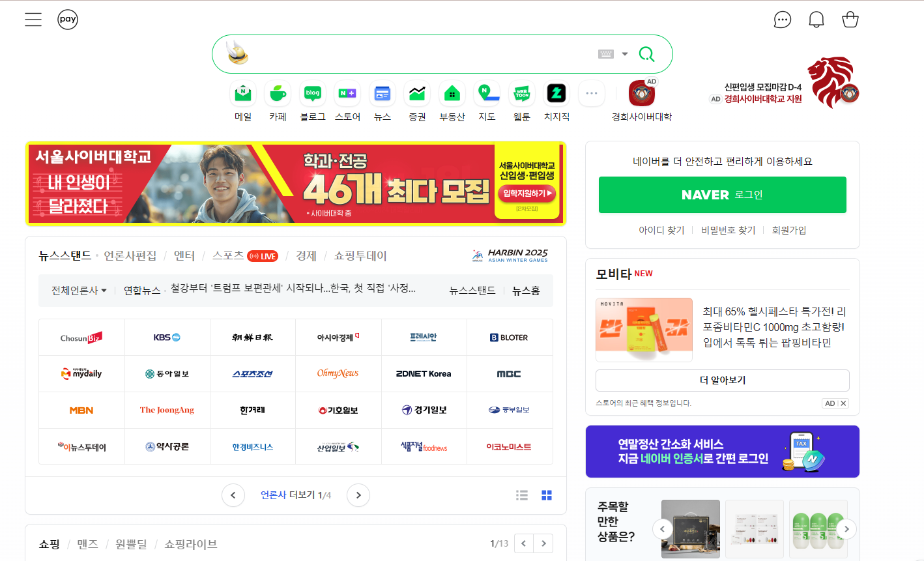924x561 pixels.
Task: Expand the search autocomplete arrow
Action: [x=625, y=54]
